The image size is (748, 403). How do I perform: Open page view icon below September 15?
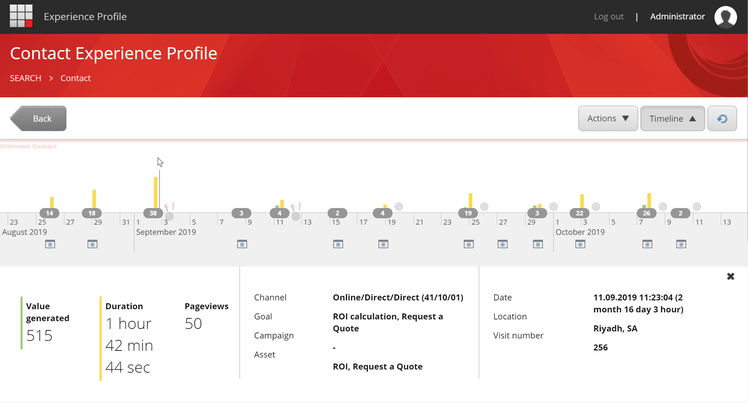point(338,244)
